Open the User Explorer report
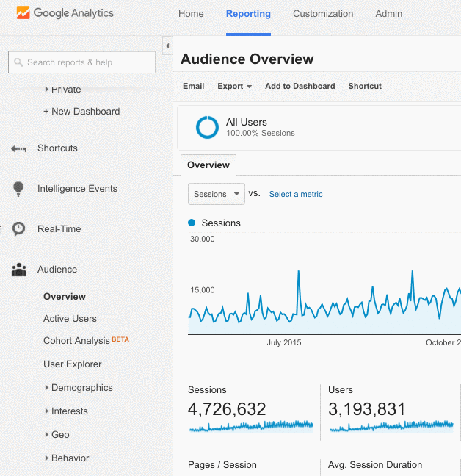Viewport: 461px width, 476px height. click(73, 364)
